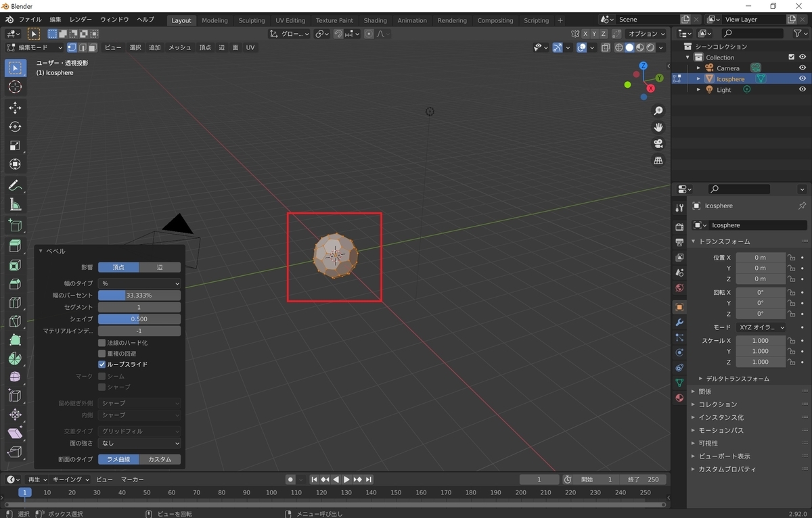
Task: Click the viewport pan hand icon
Action: [658, 127]
